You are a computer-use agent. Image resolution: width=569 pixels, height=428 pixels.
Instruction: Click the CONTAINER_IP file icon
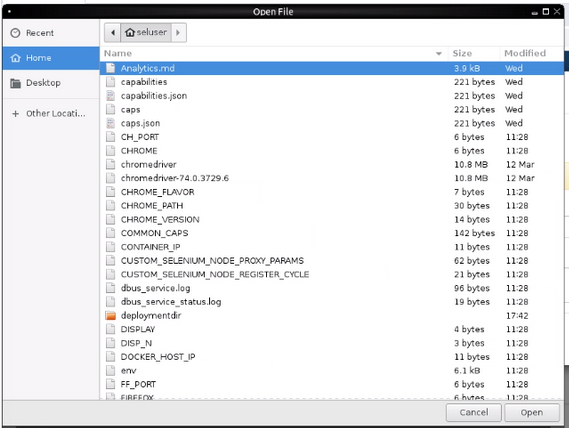tap(111, 247)
